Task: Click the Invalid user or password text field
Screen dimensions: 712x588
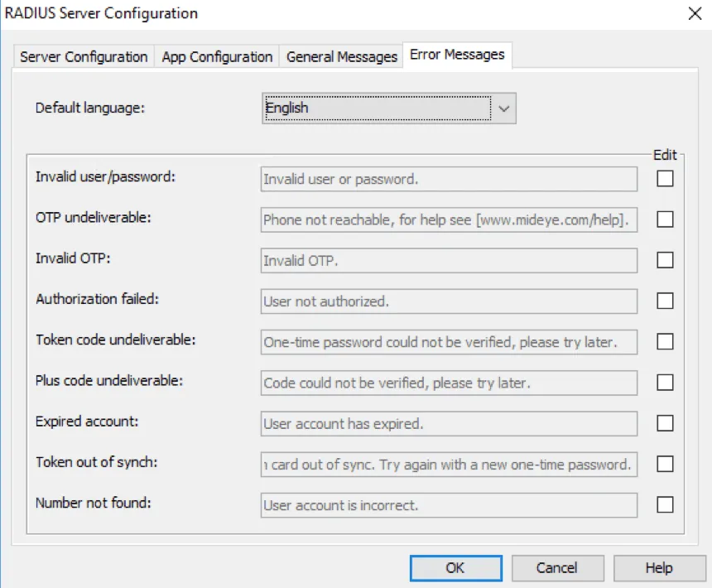Action: [x=449, y=179]
